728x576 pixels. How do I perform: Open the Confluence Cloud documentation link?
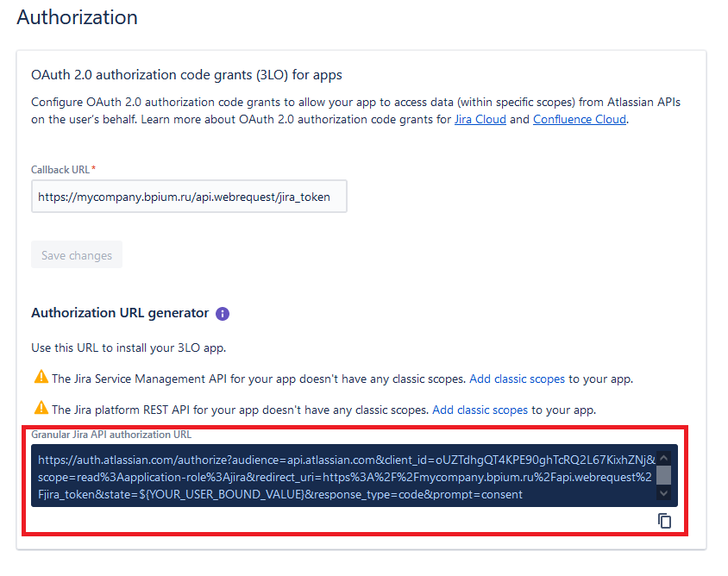click(x=580, y=119)
